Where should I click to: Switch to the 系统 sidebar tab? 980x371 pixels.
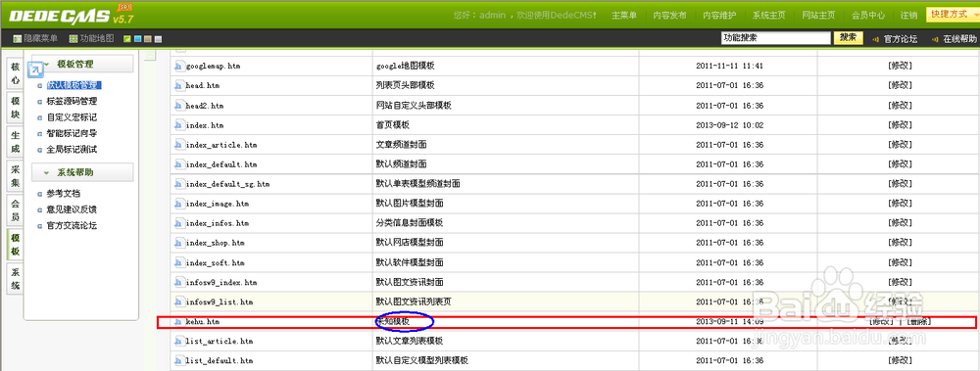(15, 279)
